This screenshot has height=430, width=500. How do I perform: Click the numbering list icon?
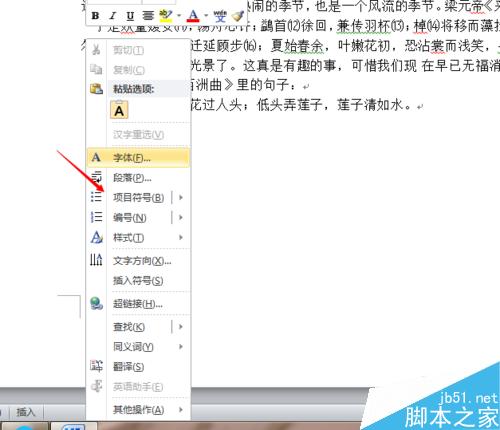pyautogui.click(x=96, y=217)
